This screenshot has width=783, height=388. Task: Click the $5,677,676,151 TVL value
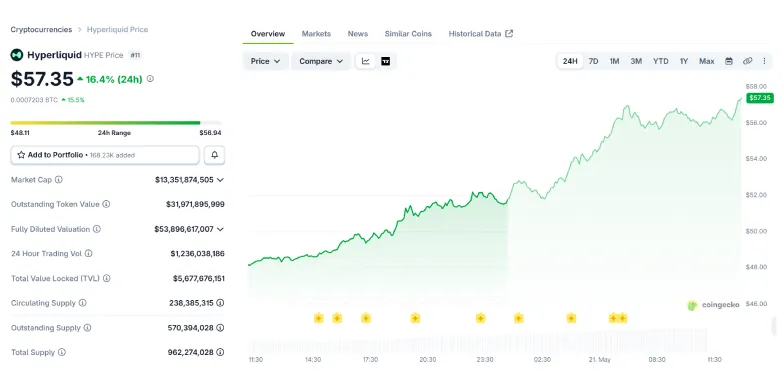tap(199, 278)
